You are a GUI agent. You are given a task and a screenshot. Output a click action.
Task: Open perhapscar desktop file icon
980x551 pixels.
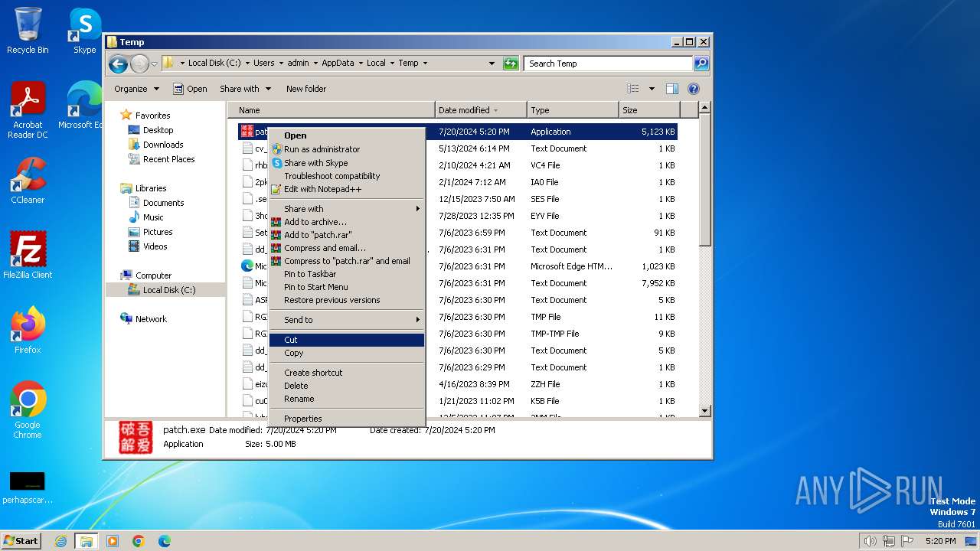pyautogui.click(x=28, y=488)
